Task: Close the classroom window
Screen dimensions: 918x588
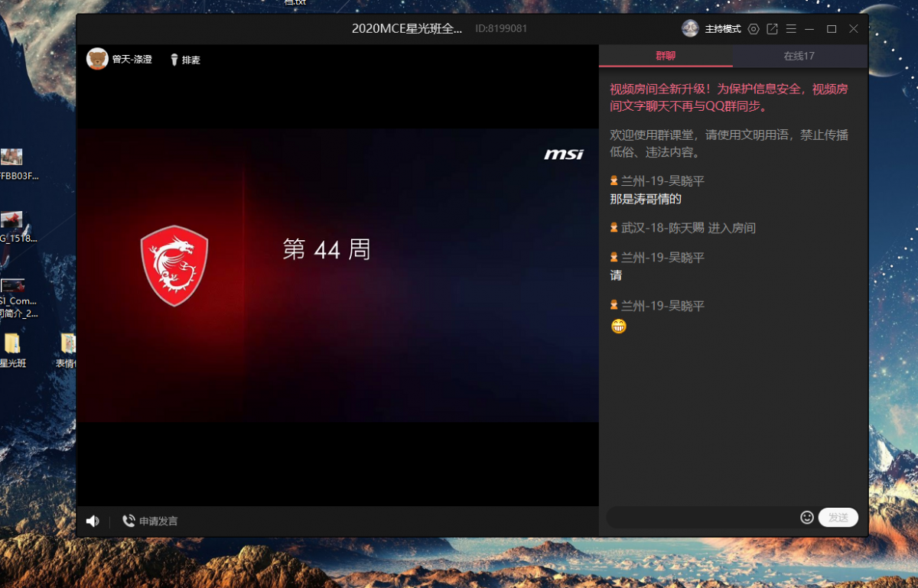Action: (x=854, y=29)
